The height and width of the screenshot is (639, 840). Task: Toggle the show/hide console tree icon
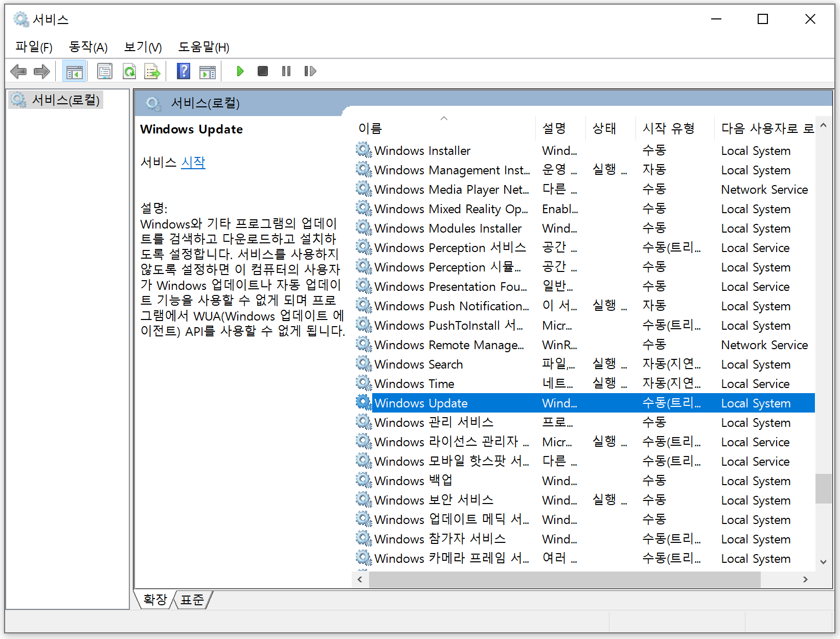(74, 71)
